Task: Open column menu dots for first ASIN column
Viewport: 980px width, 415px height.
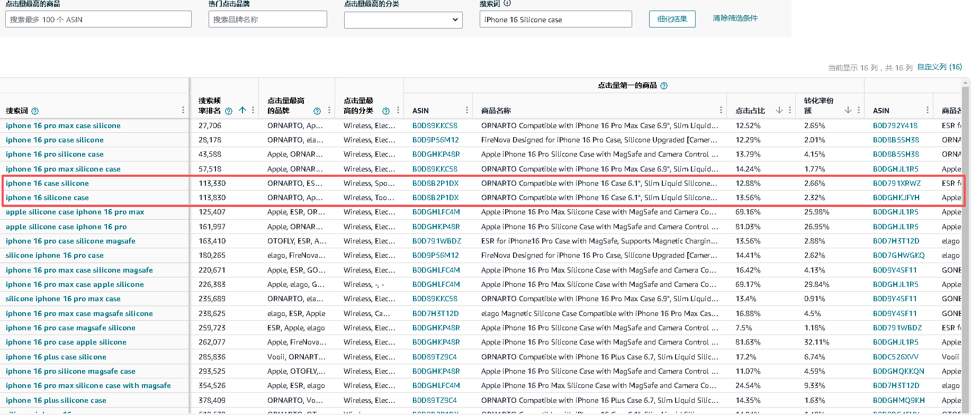Action: click(467, 110)
